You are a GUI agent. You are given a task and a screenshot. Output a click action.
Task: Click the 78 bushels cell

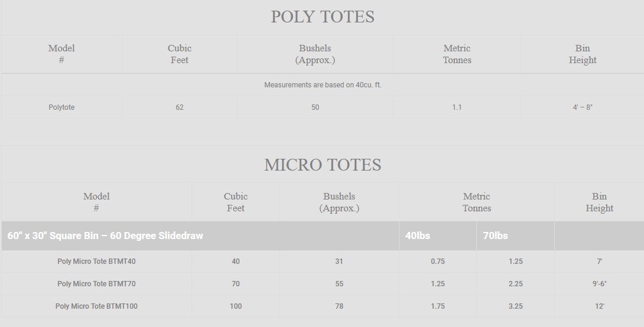click(339, 306)
